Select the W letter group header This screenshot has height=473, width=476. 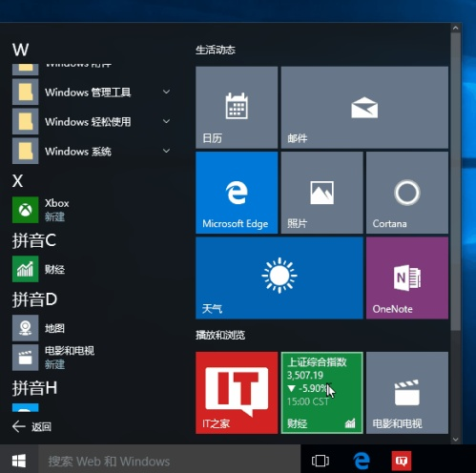tap(20, 50)
